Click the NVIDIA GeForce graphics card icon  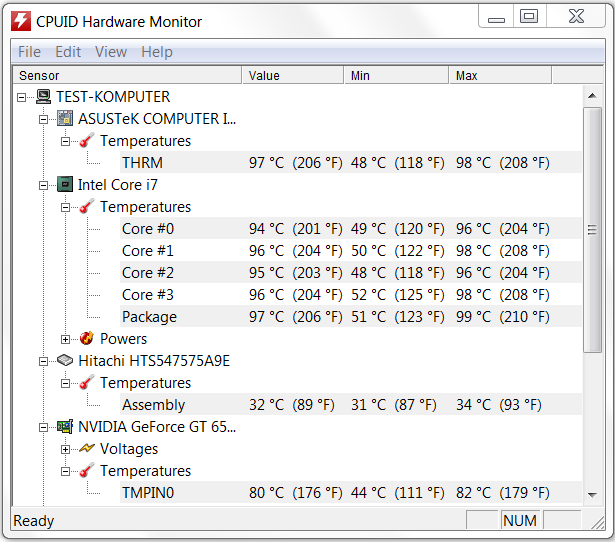coord(65,426)
